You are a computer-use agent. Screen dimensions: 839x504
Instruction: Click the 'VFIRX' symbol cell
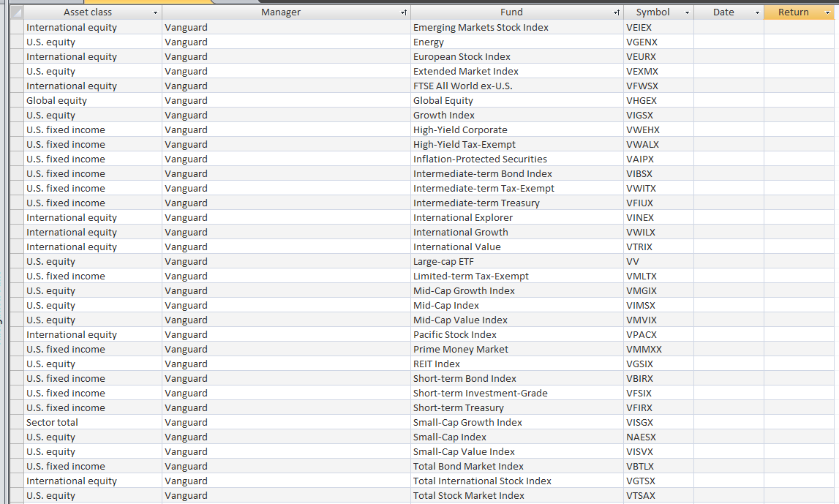pos(658,407)
